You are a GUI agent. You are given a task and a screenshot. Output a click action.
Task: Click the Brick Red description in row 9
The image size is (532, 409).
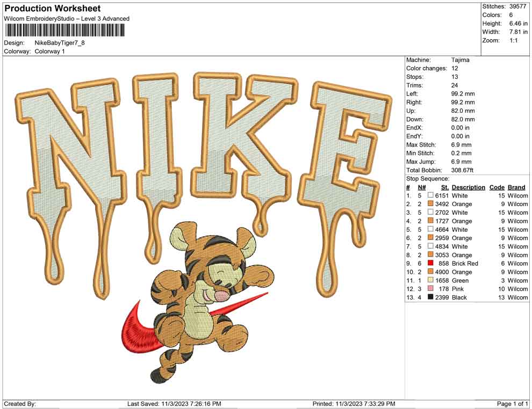(x=465, y=264)
